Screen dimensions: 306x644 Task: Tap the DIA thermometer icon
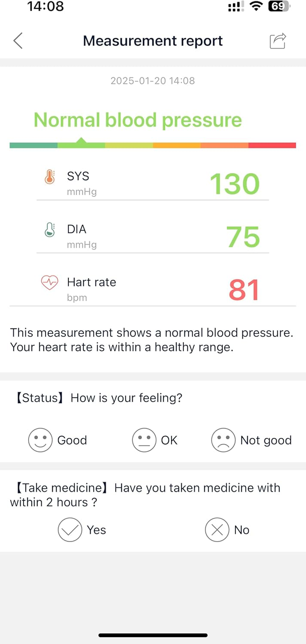(x=49, y=230)
